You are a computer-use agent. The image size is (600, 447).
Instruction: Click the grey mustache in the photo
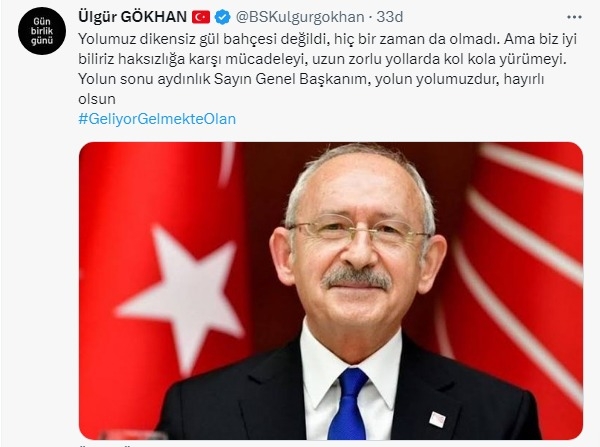pos(356,278)
